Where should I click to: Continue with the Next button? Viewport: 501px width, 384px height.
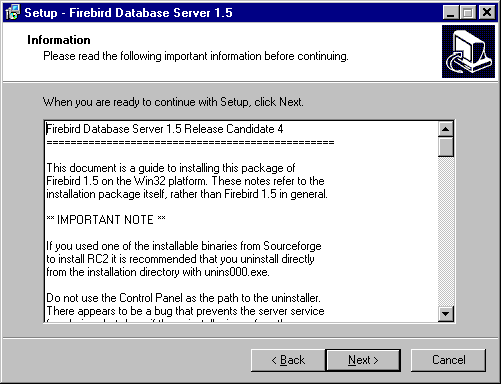(363, 360)
